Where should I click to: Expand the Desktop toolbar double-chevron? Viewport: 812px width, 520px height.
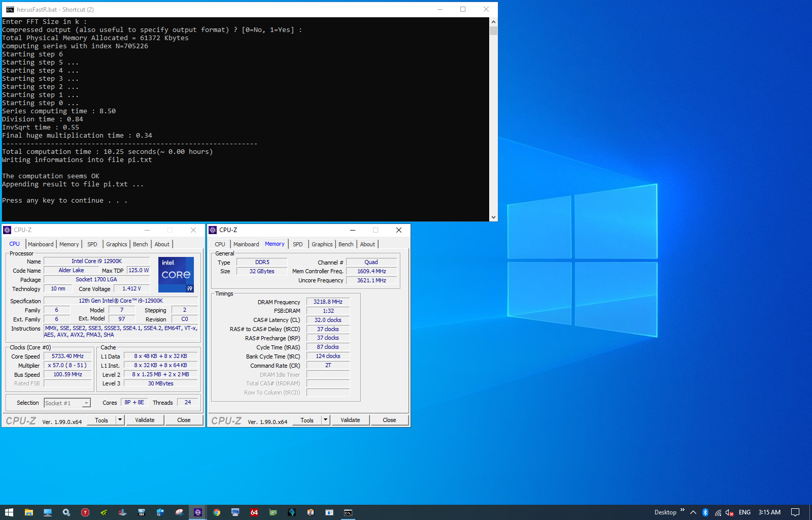pos(682,510)
